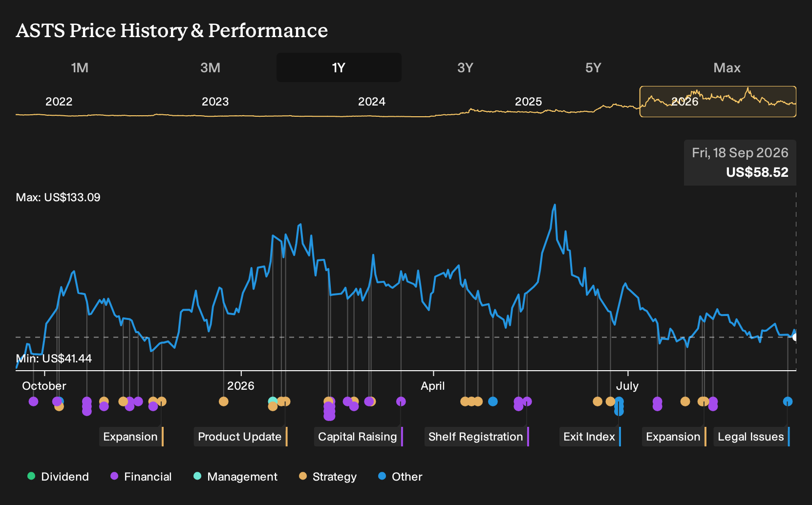The image size is (812, 505).
Task: Click the Fri, 18 Sep 2026 date tooltip
Action: pos(740,153)
